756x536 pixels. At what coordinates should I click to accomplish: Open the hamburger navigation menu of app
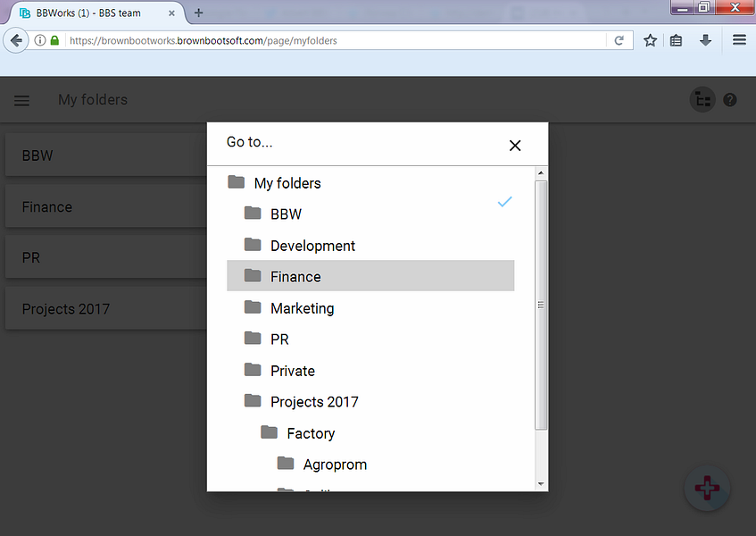coord(21,100)
